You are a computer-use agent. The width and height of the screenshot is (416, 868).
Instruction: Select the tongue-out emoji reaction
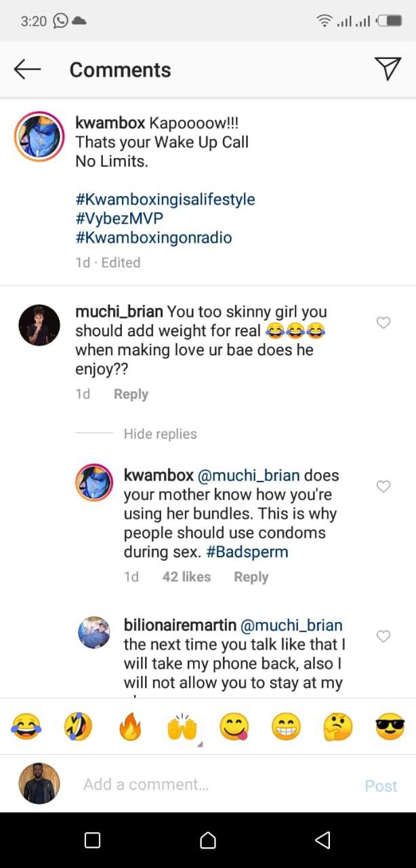(x=233, y=726)
